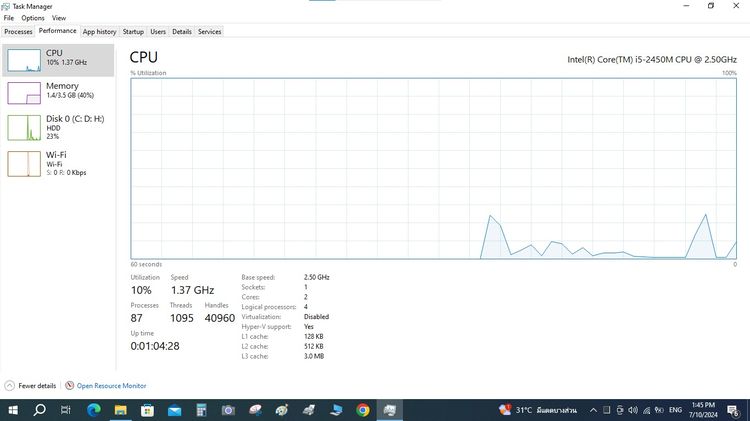The width and height of the screenshot is (750, 421).
Task: Click the Intel Core i5-2450M processor name
Action: click(x=652, y=60)
